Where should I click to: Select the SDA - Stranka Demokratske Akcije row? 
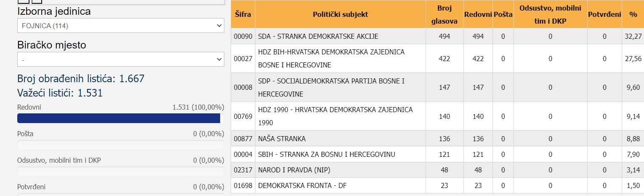click(x=318, y=36)
